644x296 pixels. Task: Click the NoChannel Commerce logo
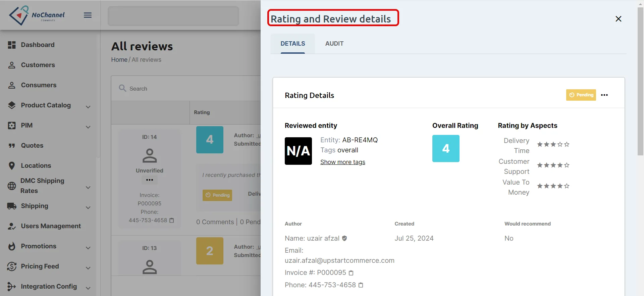coord(37,15)
